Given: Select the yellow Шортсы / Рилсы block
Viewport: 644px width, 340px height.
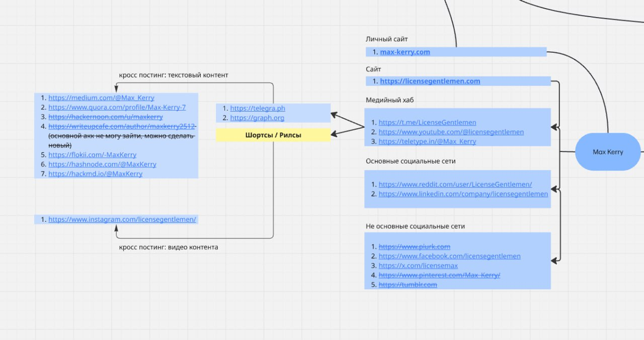Looking at the screenshot, I should (x=273, y=135).
